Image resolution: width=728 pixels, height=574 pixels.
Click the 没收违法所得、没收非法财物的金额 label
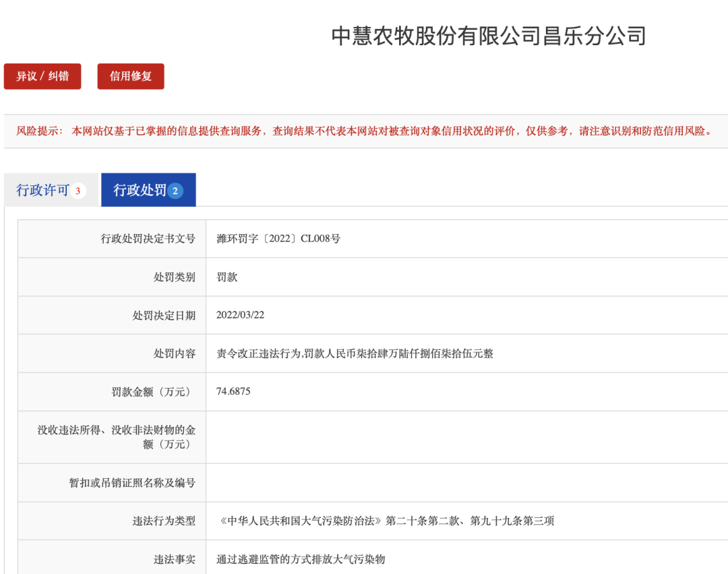coord(117,437)
